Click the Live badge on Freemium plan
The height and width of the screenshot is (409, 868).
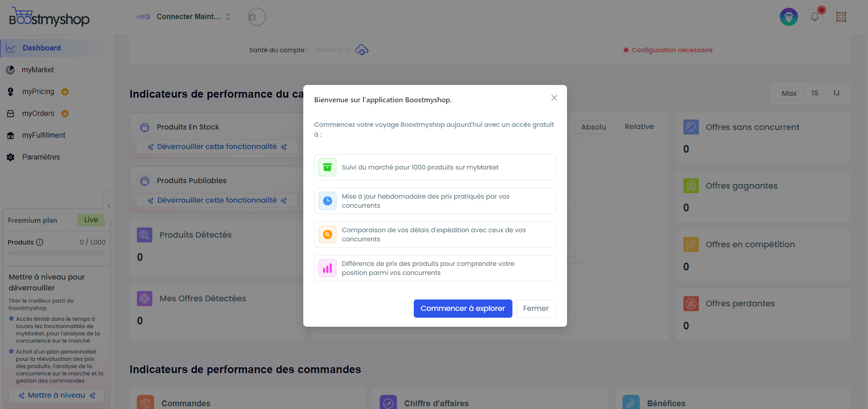[x=91, y=220]
